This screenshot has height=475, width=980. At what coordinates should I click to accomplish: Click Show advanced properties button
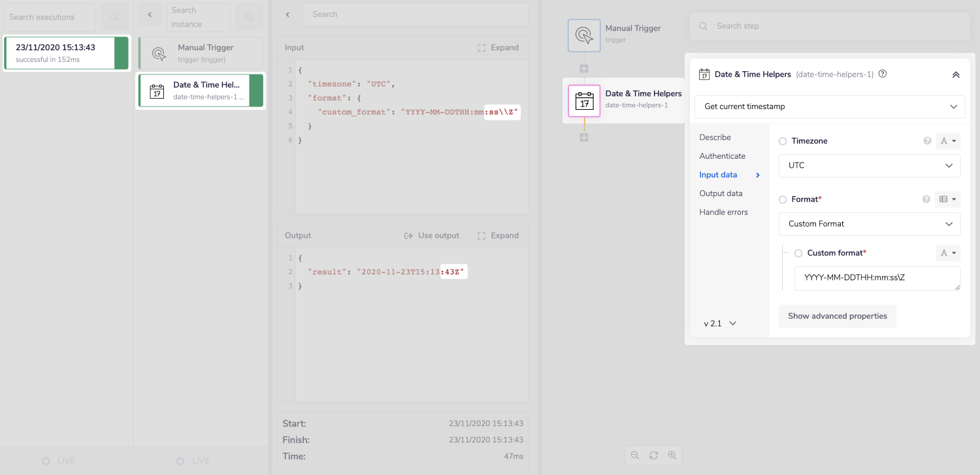pos(837,316)
